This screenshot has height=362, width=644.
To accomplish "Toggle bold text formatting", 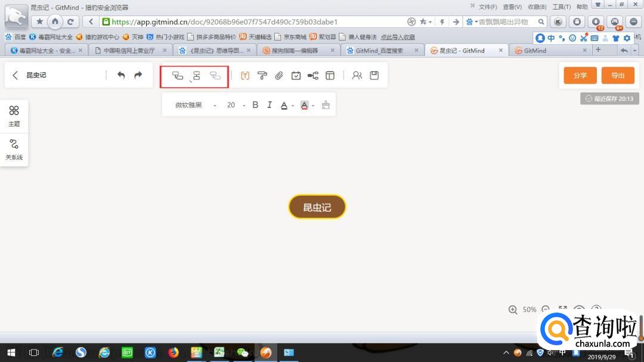I will click(x=255, y=105).
